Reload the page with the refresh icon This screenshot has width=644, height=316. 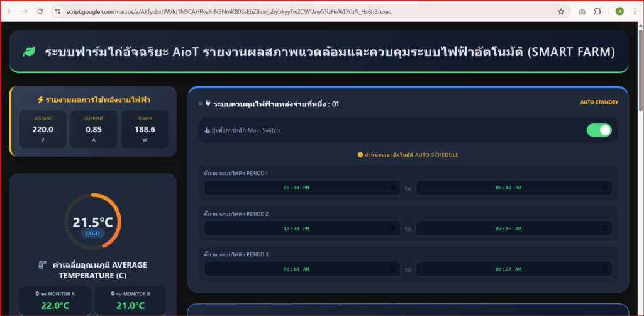tap(40, 11)
